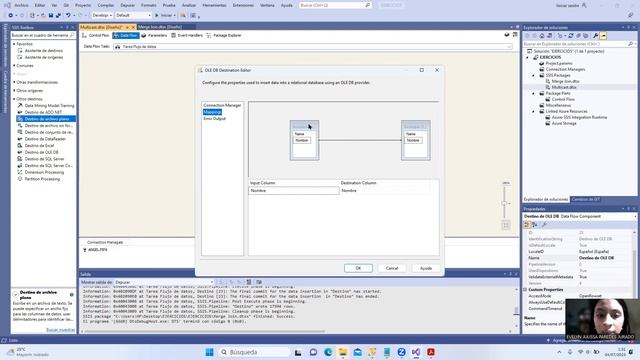Open Zoom from the taskbar

point(401,352)
